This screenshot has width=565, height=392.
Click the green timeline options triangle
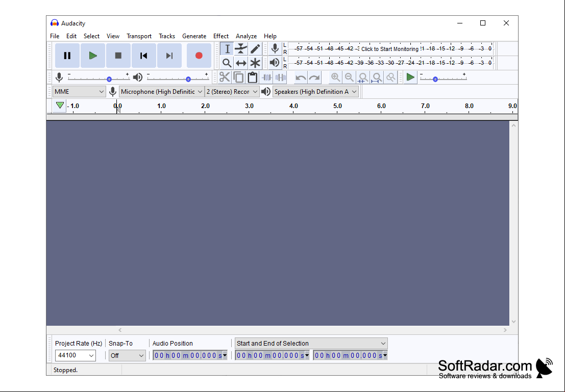pyautogui.click(x=60, y=106)
